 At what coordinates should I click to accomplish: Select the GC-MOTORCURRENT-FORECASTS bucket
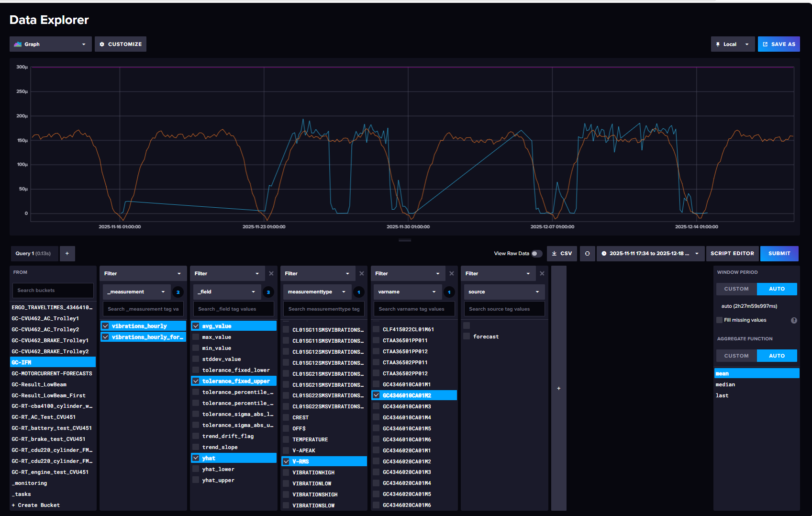(x=52, y=373)
